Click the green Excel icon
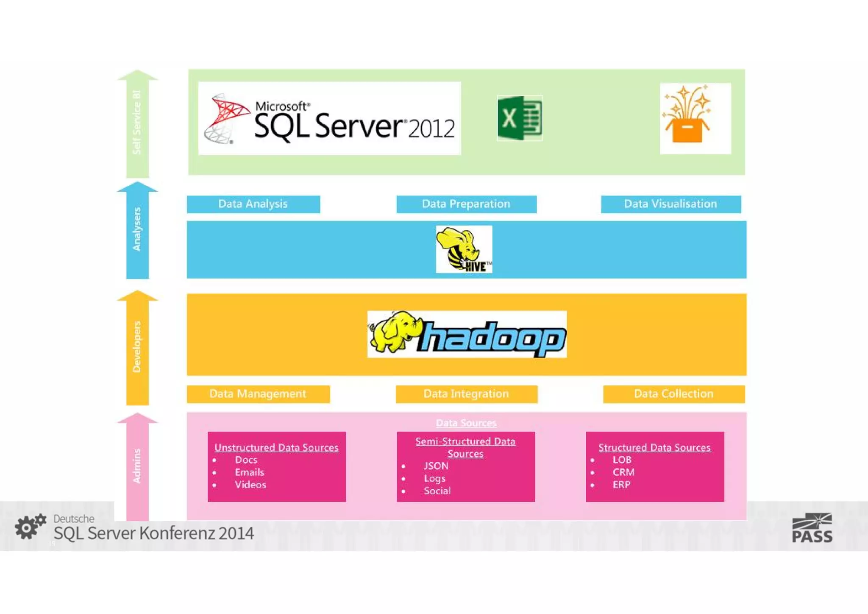 click(x=520, y=118)
